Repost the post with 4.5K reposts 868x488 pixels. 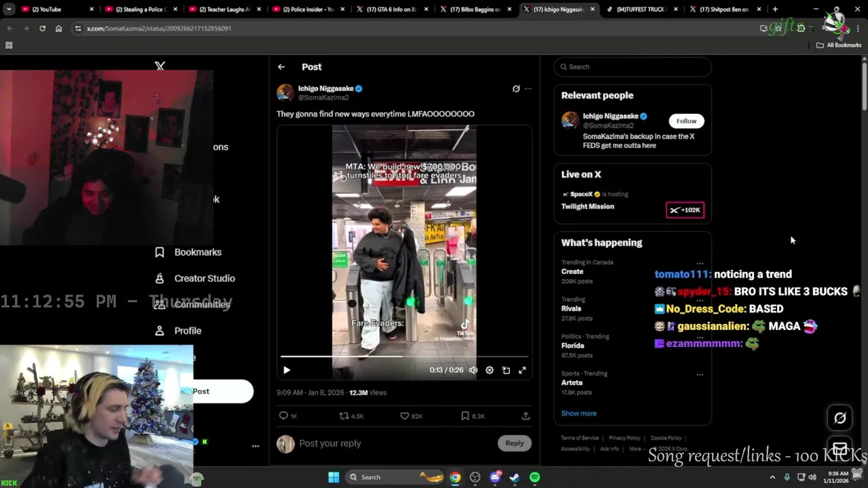click(351, 416)
